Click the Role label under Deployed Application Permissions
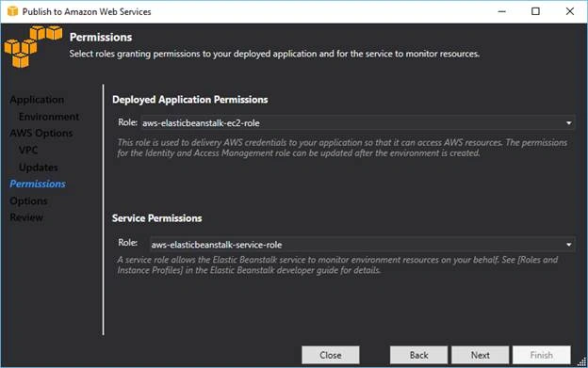 click(x=127, y=122)
